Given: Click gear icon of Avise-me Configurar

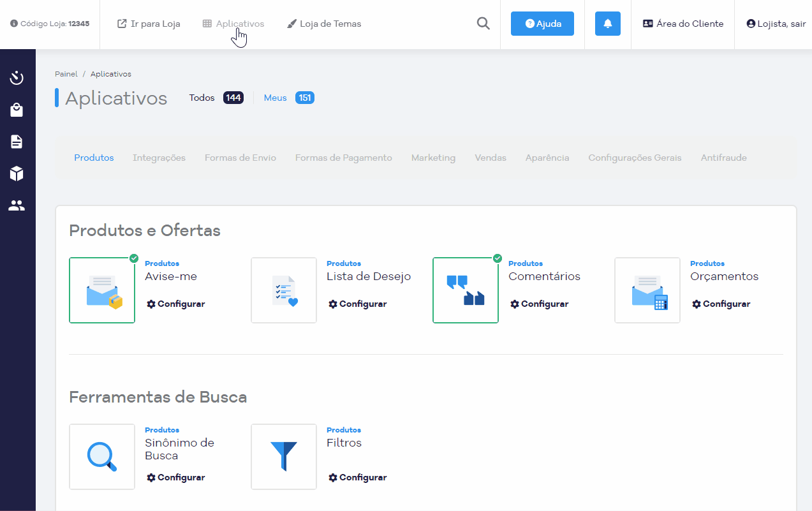Looking at the screenshot, I should [x=151, y=304].
